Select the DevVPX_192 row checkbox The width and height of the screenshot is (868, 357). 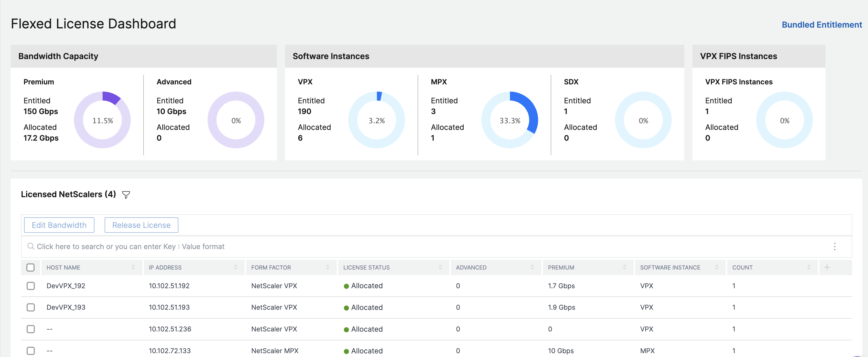tap(31, 286)
